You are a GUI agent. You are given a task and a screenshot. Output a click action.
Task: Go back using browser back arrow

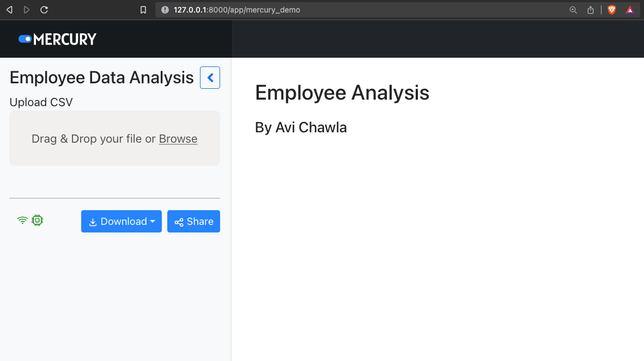tap(9, 10)
